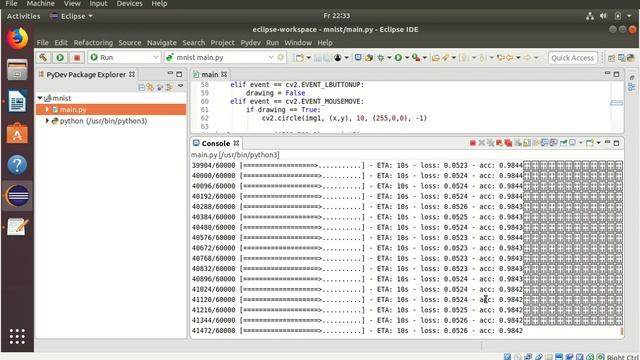Viewport: 640px width, 360px height.
Task: Open the Debug dropdown arrow
Action: [x=389, y=58]
